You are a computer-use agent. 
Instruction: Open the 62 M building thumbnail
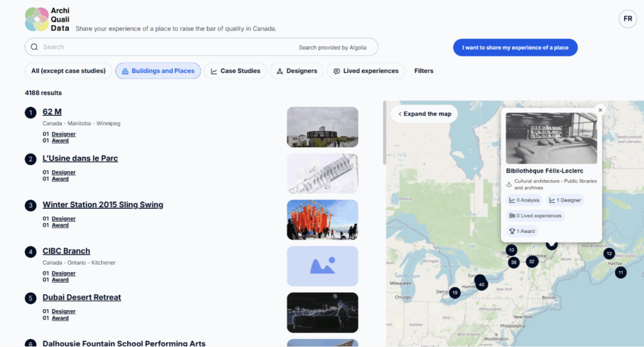click(323, 127)
